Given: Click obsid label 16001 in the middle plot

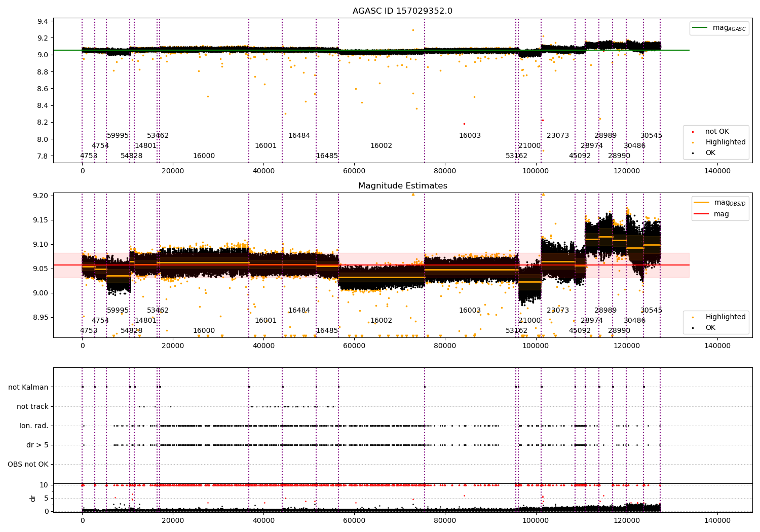Looking at the screenshot, I should click(x=266, y=321).
